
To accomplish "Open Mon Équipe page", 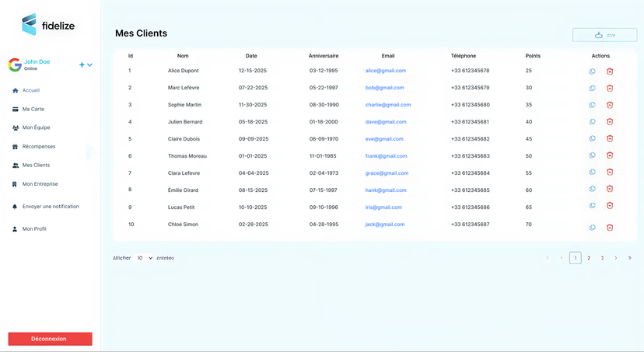I will click(x=31, y=127).
